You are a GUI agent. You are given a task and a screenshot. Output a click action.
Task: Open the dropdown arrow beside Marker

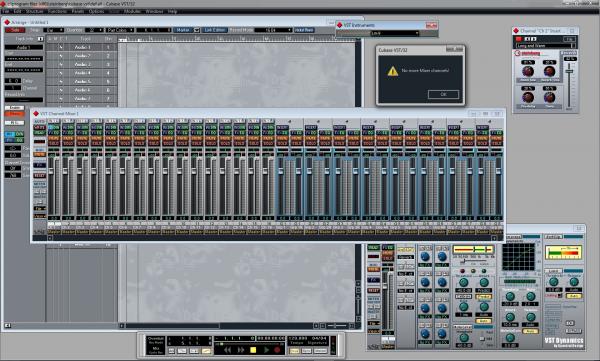point(197,30)
